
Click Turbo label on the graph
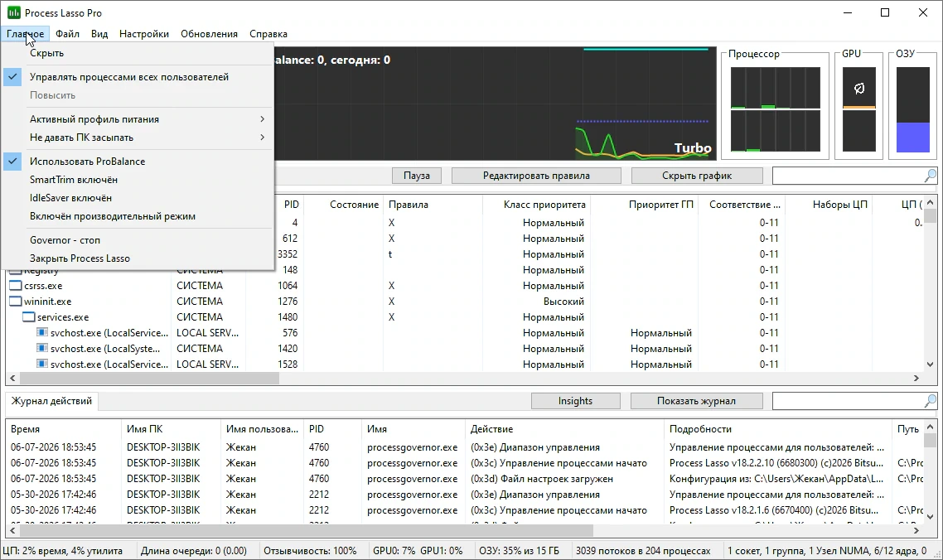coord(692,148)
